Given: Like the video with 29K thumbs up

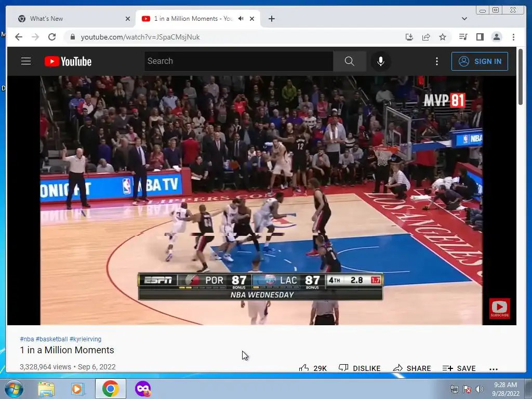Looking at the screenshot, I should [x=312, y=368].
